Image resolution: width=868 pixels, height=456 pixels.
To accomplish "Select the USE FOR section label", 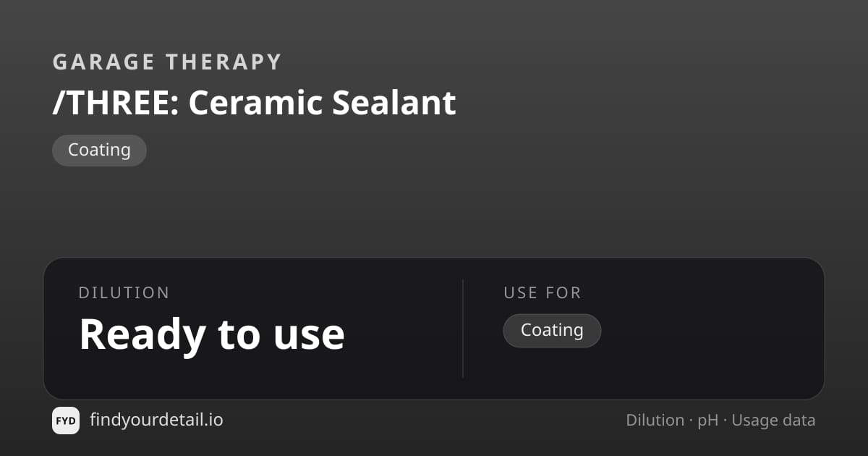I will click(542, 293).
